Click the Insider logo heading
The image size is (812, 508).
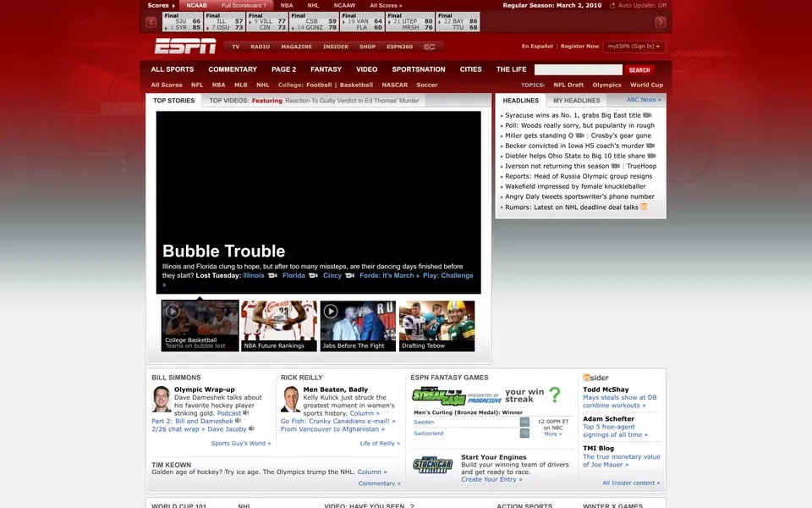point(595,378)
